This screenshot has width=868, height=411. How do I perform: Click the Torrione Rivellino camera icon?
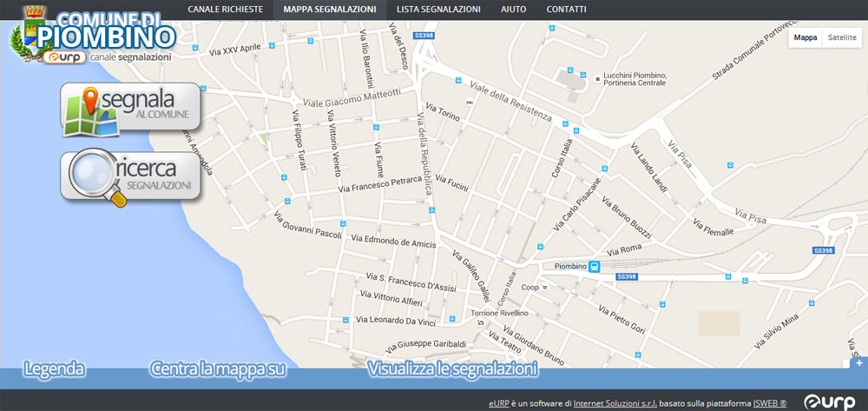point(480,323)
